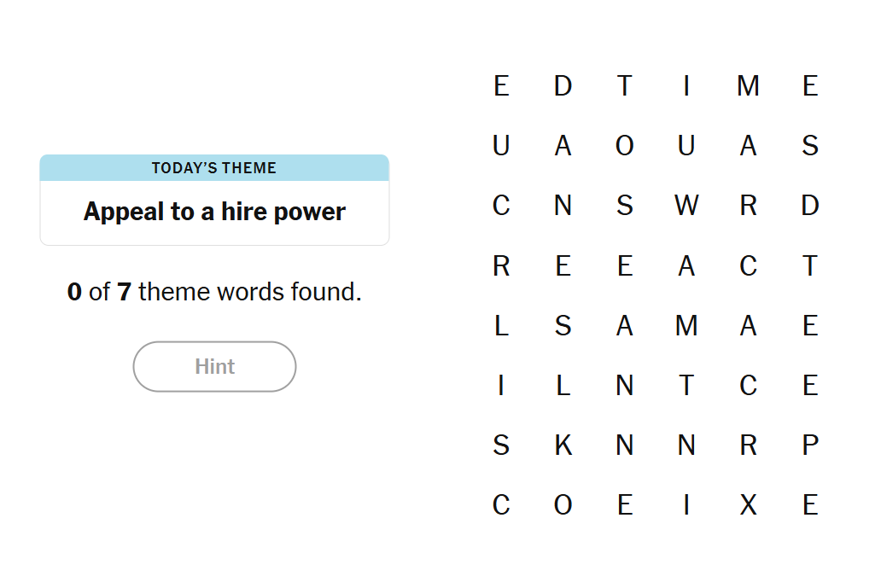Select the letter X in the grid
Viewport: 881px width, 588px height.
[748, 505]
